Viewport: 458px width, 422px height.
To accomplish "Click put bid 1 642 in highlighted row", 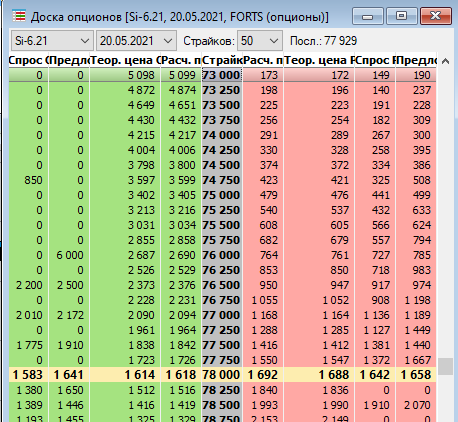I will (x=375, y=375).
